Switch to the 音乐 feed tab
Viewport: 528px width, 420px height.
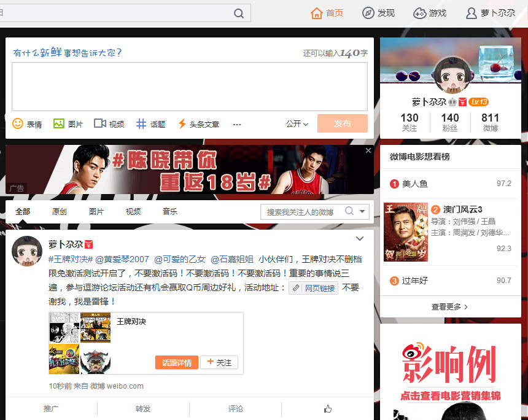tap(170, 211)
